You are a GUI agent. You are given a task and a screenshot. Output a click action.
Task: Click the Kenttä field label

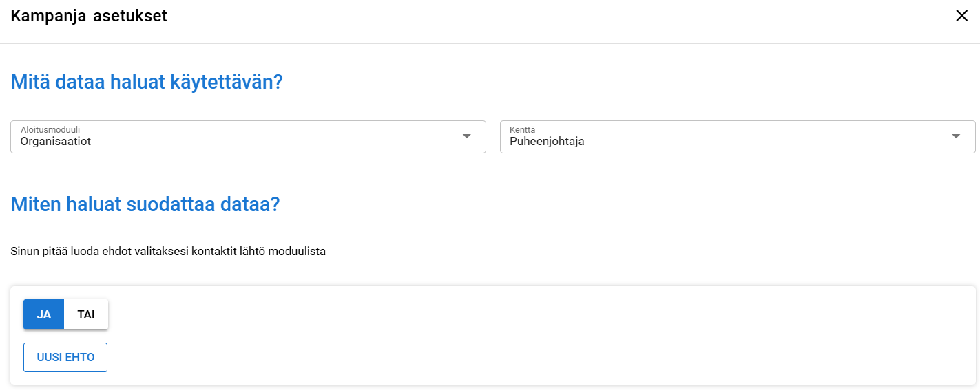[x=522, y=129]
